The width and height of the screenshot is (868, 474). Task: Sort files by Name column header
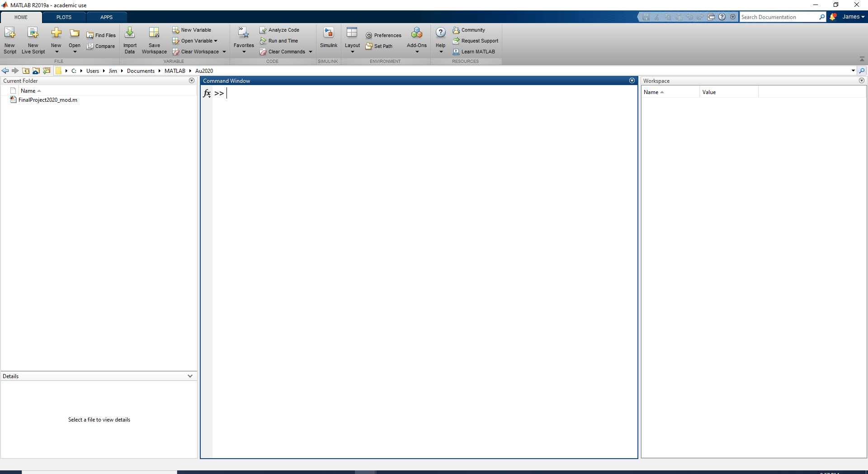(x=27, y=90)
